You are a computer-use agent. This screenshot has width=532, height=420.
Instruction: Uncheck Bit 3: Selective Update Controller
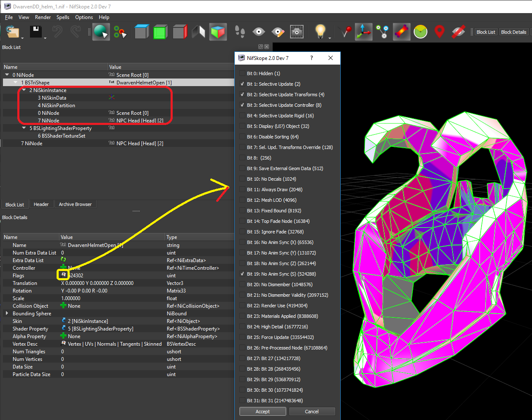click(x=242, y=105)
